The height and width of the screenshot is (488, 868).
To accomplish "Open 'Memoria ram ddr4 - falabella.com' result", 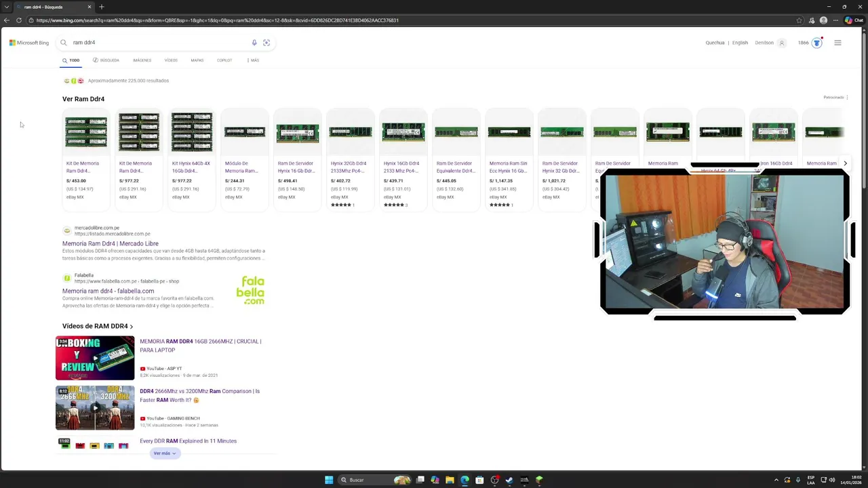I will point(108,291).
